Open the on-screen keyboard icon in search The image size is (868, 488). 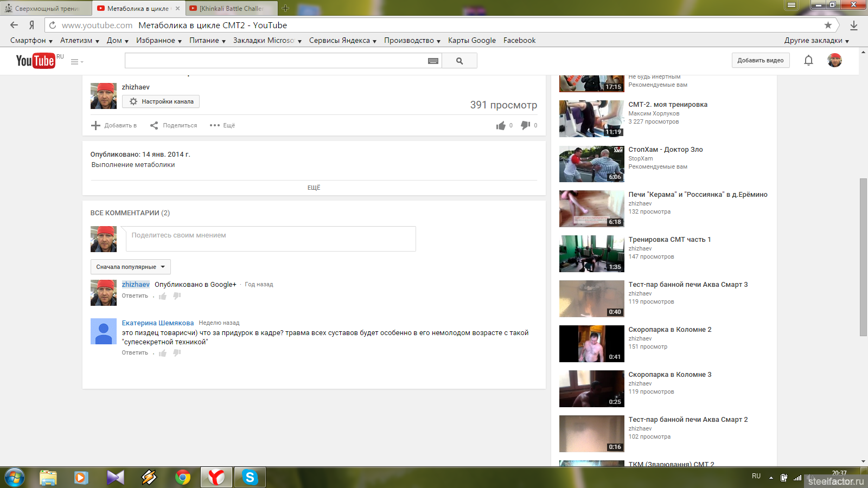(x=433, y=61)
